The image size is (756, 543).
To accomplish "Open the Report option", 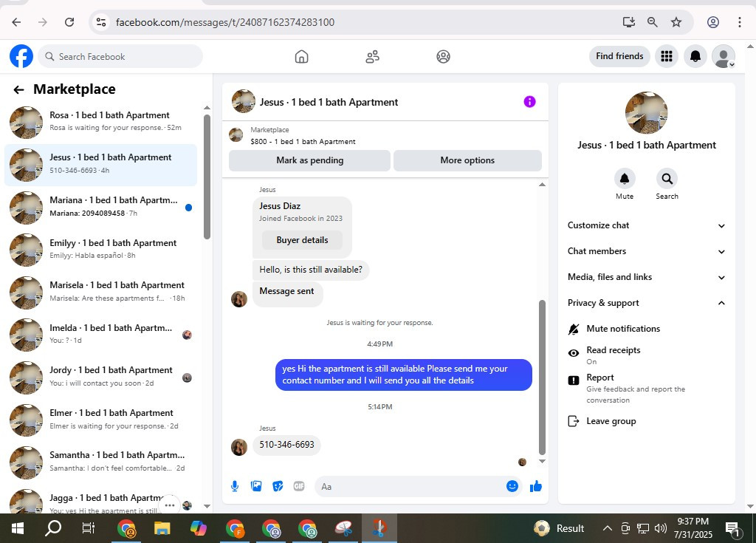I will [x=646, y=388].
